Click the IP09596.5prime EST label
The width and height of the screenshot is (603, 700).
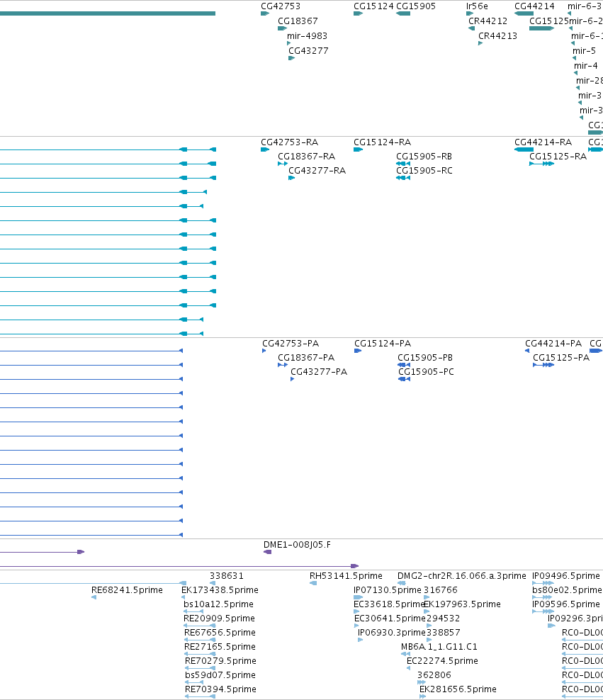(x=566, y=604)
